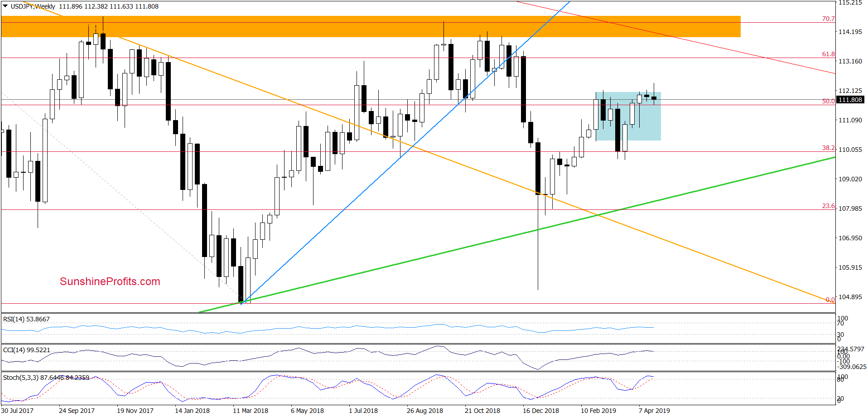Screen dimensions: 868x417
Task: Click the 1 Jul 2018 date label
Action: pyautogui.click(x=363, y=411)
